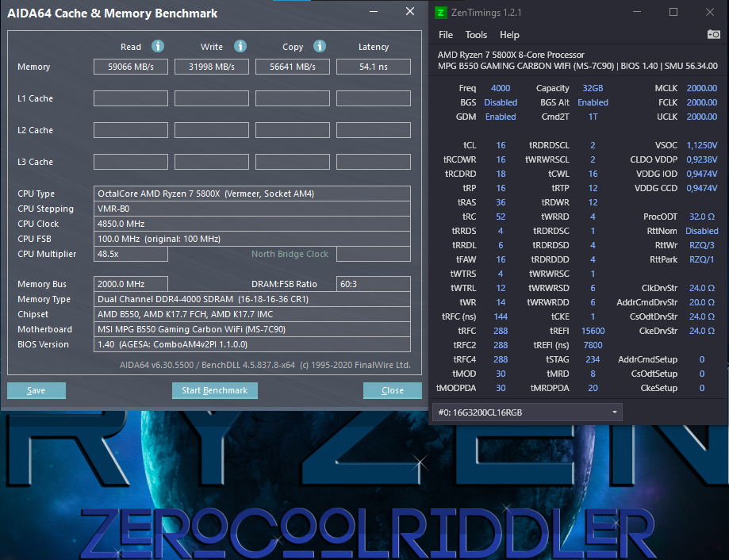
Task: Click the AddrCmdDrvStr value 20.0 Ω
Action: coord(701,302)
